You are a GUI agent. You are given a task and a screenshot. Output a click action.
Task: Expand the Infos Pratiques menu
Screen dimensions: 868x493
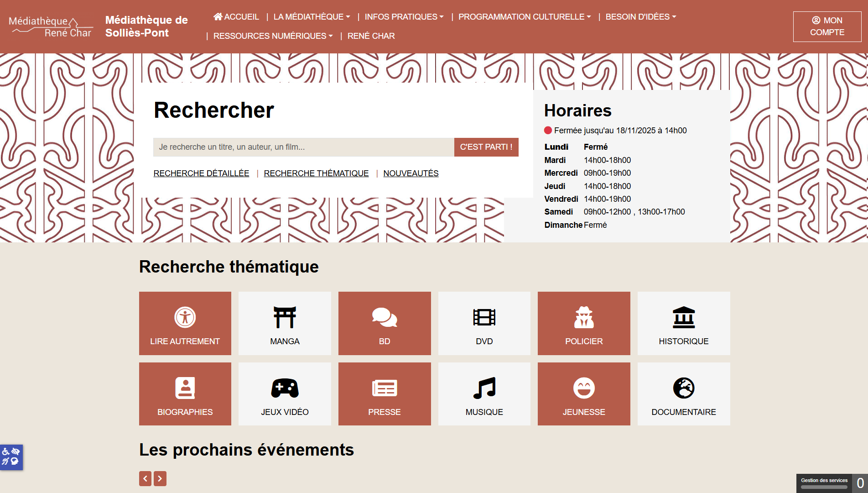(x=404, y=17)
